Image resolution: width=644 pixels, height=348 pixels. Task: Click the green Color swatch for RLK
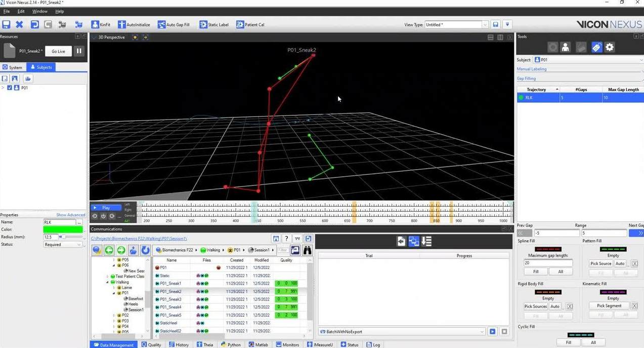tap(63, 229)
